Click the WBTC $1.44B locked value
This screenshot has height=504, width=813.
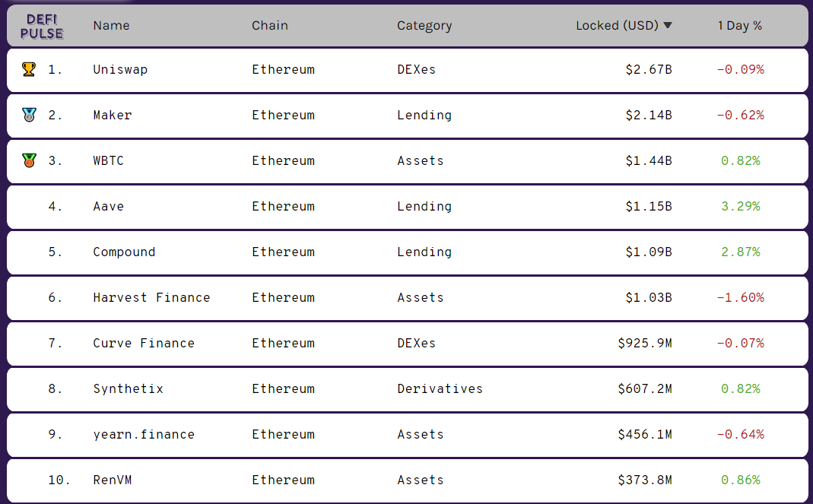649,161
